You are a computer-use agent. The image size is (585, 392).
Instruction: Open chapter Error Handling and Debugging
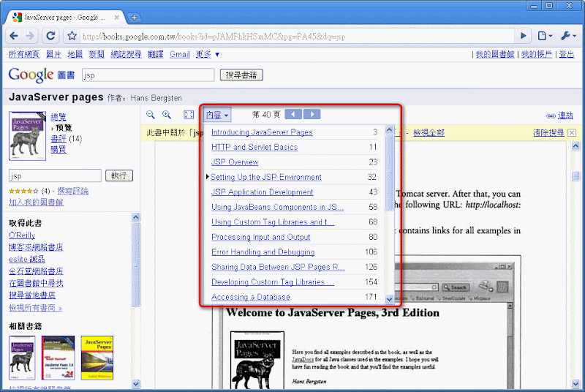263,252
